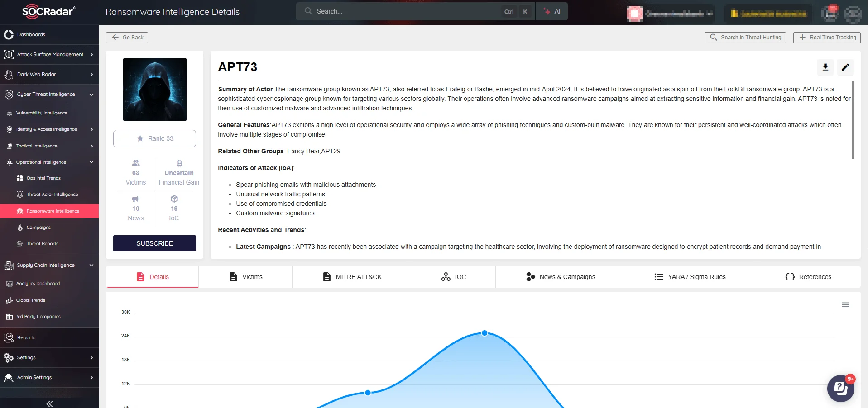Open the Dashboards sidebar icon
Viewport: 868px width, 408px height.
click(x=9, y=34)
